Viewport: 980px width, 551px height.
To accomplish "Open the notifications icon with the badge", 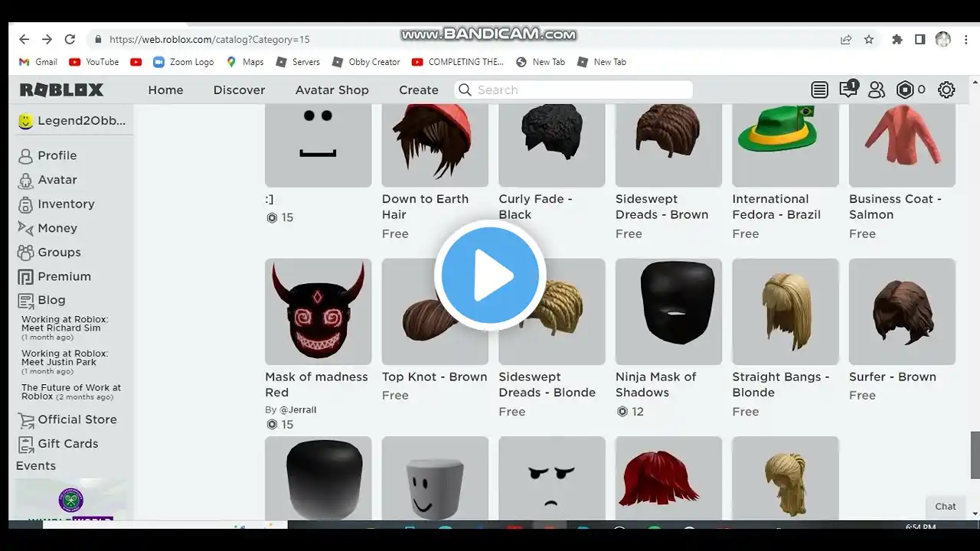I will [x=848, y=89].
